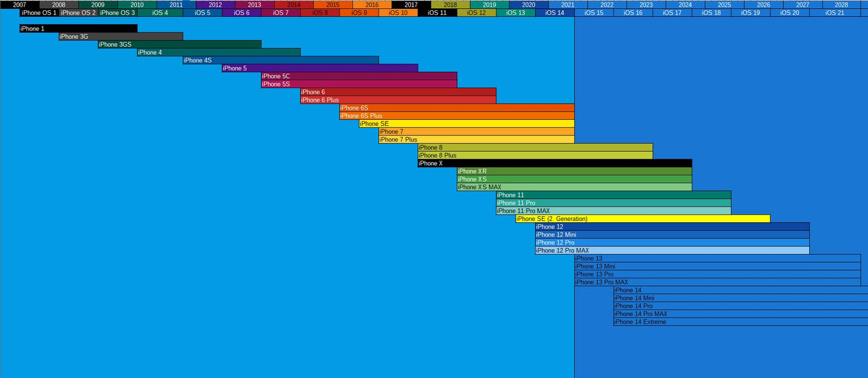Click the iPhone 5C bar
This screenshot has height=378, width=868.
click(359, 76)
